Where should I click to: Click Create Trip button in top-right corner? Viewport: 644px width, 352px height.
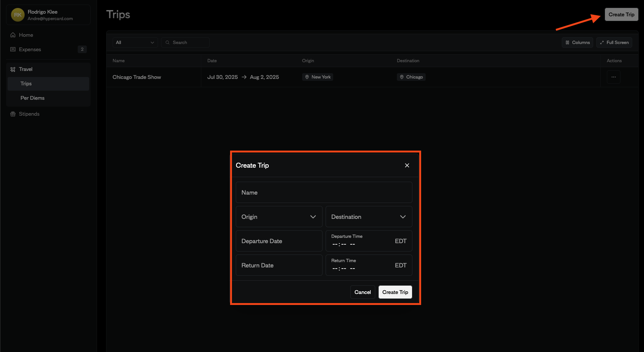621,14
